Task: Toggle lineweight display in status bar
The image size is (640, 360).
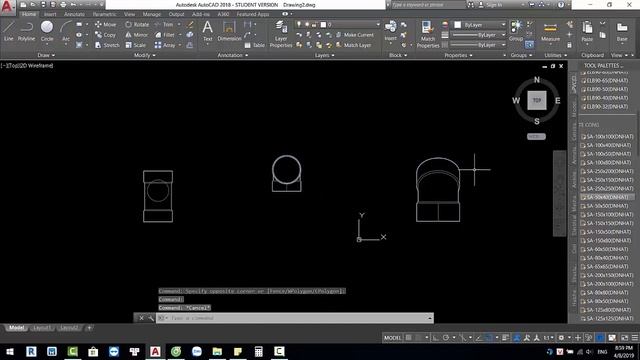Action: [x=505, y=338]
